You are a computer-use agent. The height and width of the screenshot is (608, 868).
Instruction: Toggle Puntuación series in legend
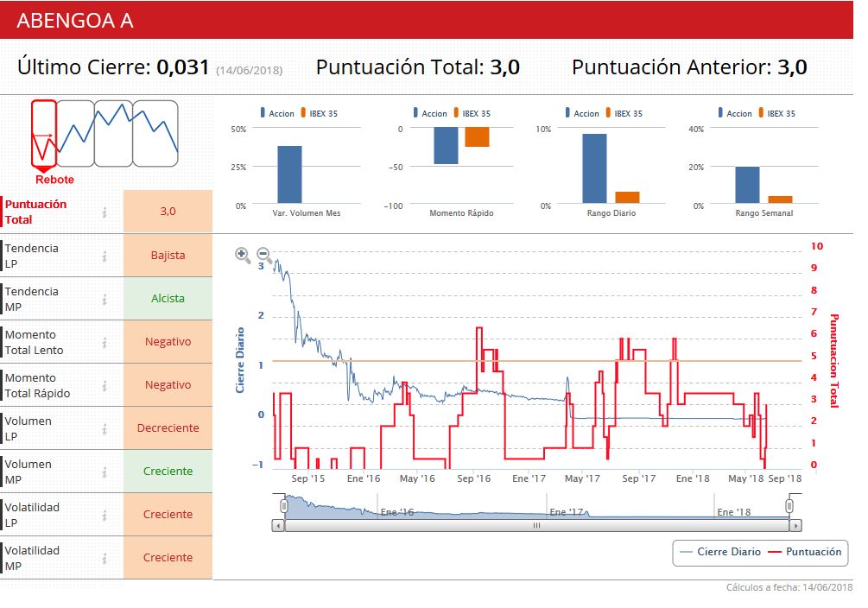pos(806,552)
